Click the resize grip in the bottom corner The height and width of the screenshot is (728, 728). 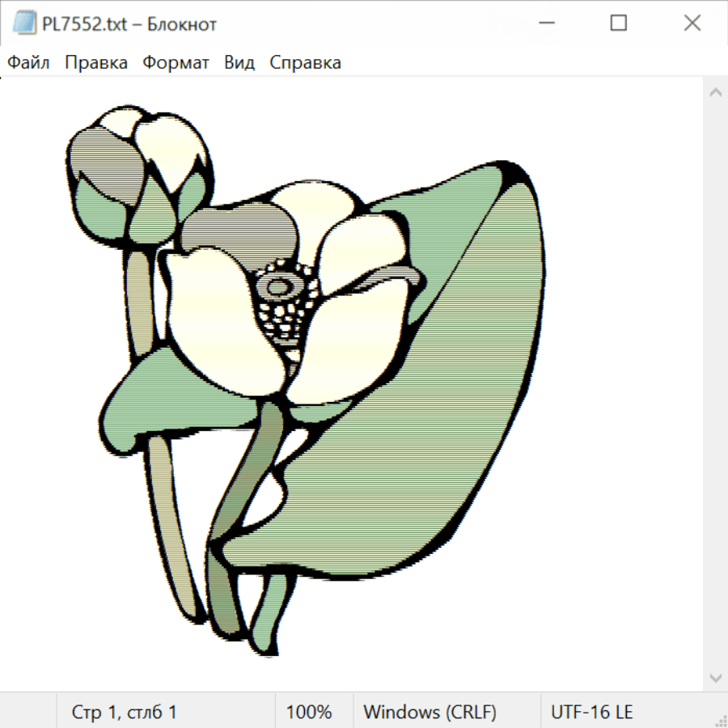tap(721, 721)
